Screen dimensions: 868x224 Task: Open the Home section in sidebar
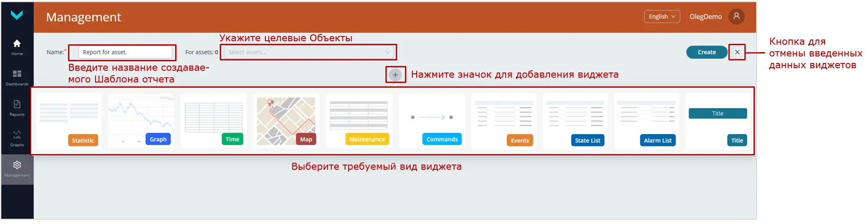(17, 47)
